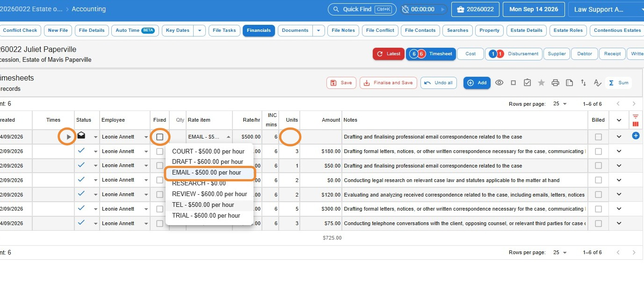Go to previous page using arrow above table
644x293 pixels.
point(618,104)
